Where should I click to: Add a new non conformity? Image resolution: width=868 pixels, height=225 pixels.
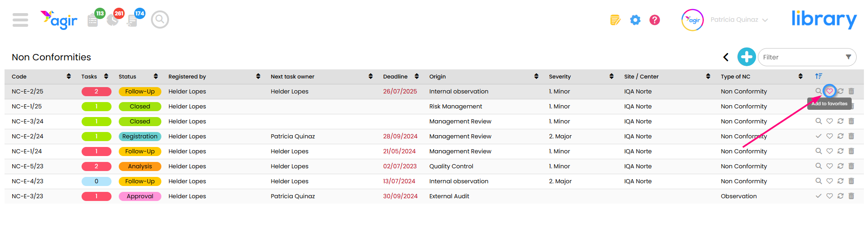[x=747, y=57]
